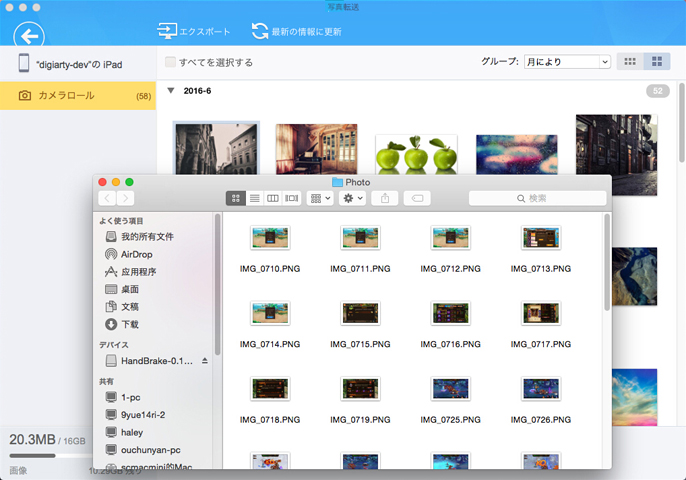This screenshot has width=686, height=480.
Task: Select file IMG_0715.PNG
Action: tap(360, 325)
